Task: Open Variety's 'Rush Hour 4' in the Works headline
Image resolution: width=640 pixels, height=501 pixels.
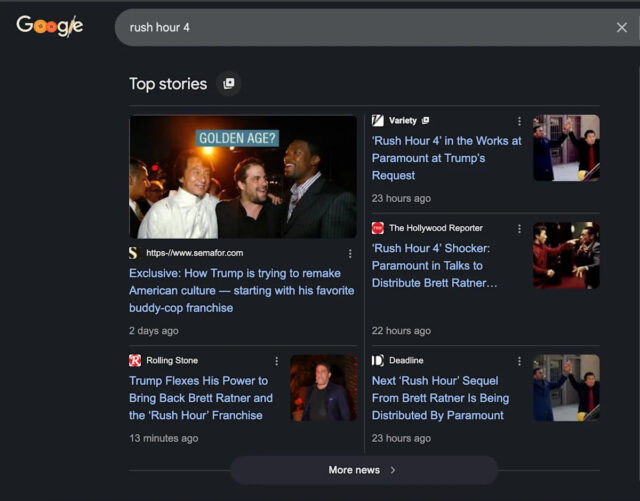Action: 446,158
